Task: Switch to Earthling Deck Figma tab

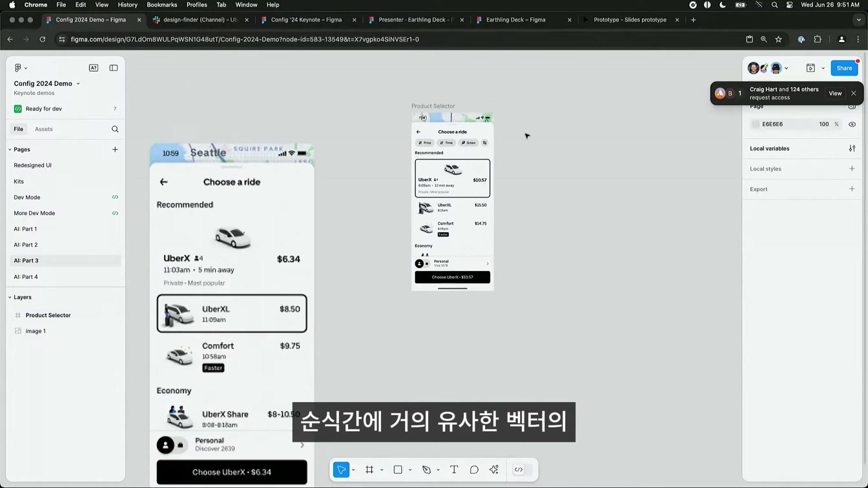Action: [515, 20]
